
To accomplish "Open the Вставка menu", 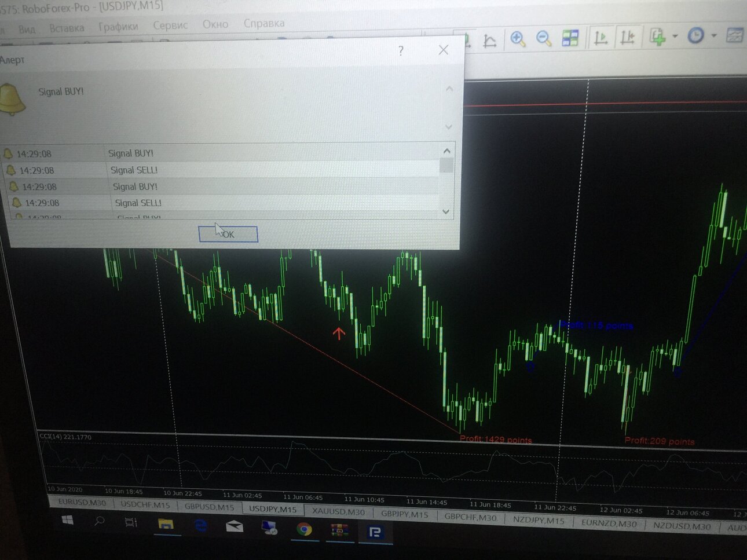I will tap(67, 28).
